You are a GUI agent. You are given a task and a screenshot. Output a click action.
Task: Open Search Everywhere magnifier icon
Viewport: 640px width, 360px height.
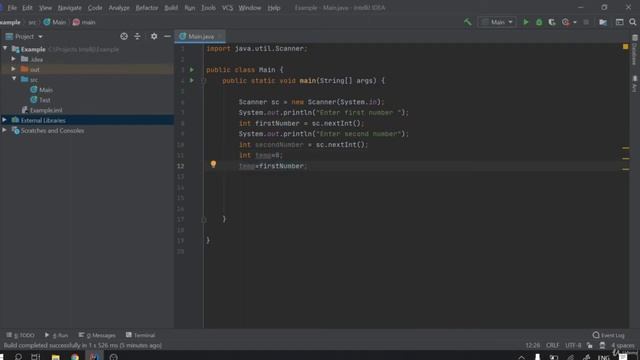pyautogui.click(x=633, y=22)
